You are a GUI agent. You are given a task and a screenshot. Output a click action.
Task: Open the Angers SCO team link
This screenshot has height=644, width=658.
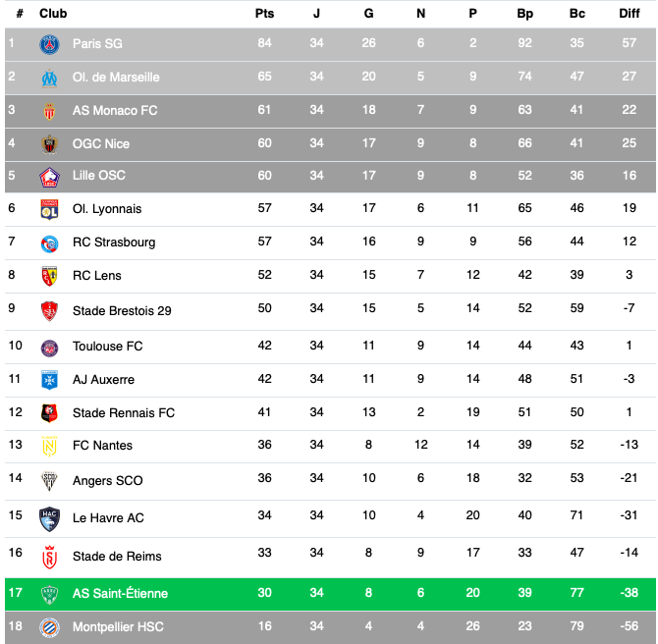(107, 480)
